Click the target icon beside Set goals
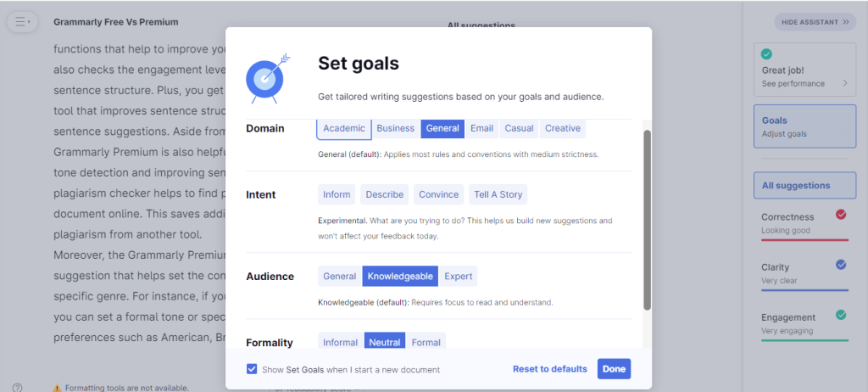 click(x=267, y=78)
